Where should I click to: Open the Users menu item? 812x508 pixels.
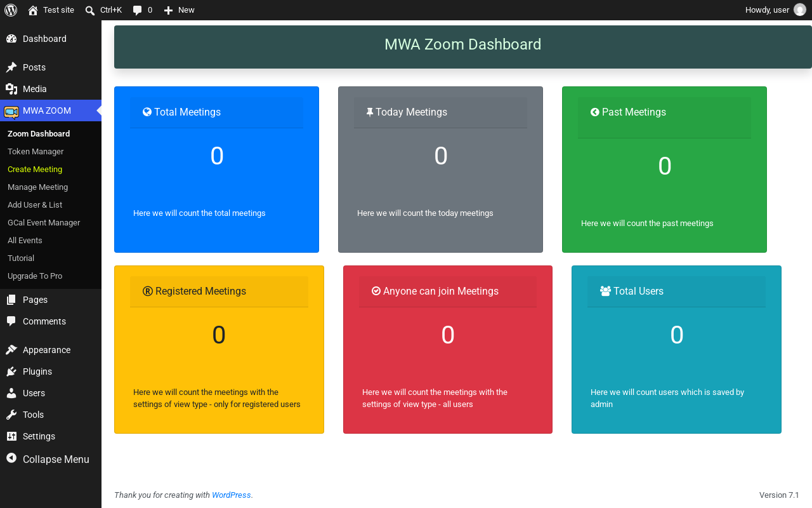coord(51,393)
